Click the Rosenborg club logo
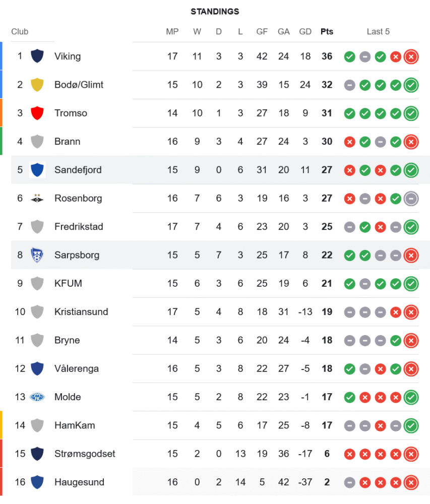Screen dimensions: 430x504 pos(37,198)
